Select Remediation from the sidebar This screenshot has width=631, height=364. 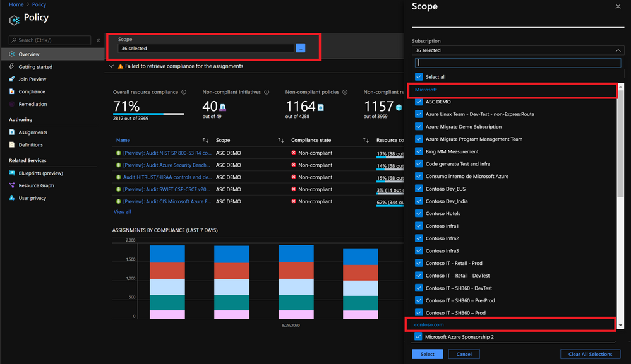[x=32, y=103]
